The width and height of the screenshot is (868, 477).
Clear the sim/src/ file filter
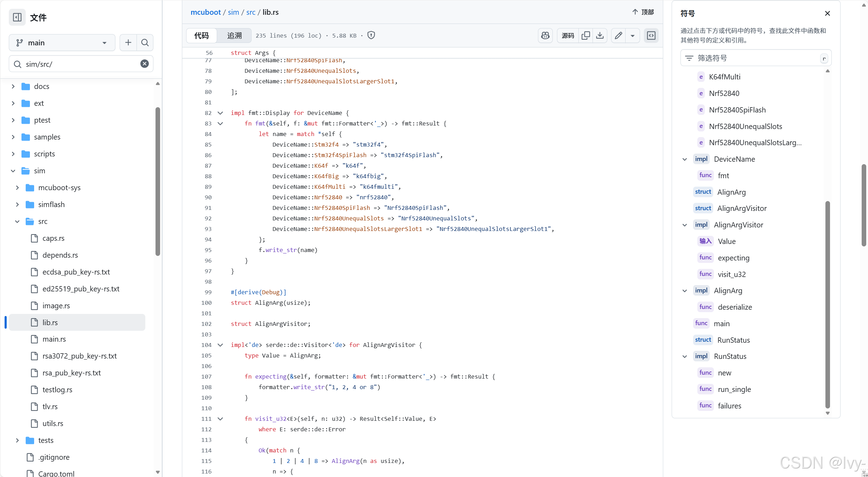(x=144, y=64)
